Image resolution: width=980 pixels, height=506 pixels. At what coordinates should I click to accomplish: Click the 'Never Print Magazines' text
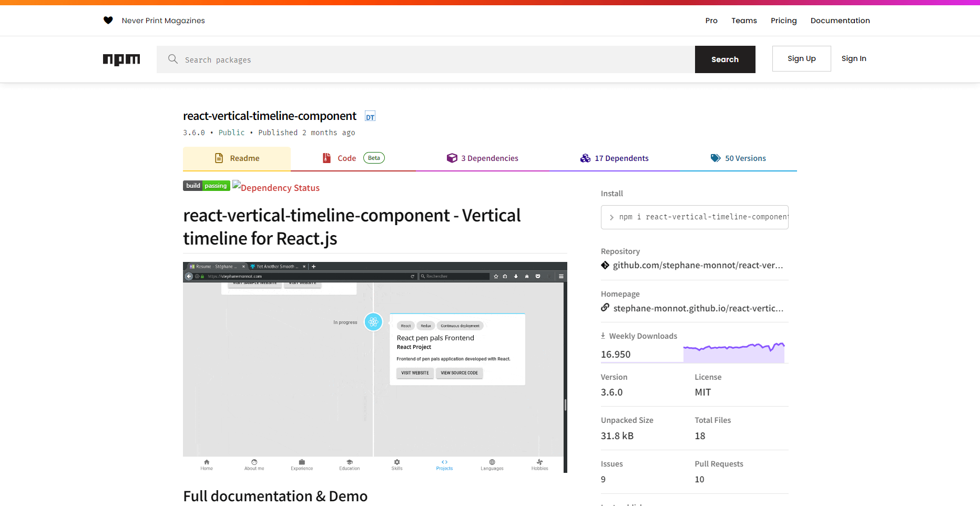(x=164, y=21)
